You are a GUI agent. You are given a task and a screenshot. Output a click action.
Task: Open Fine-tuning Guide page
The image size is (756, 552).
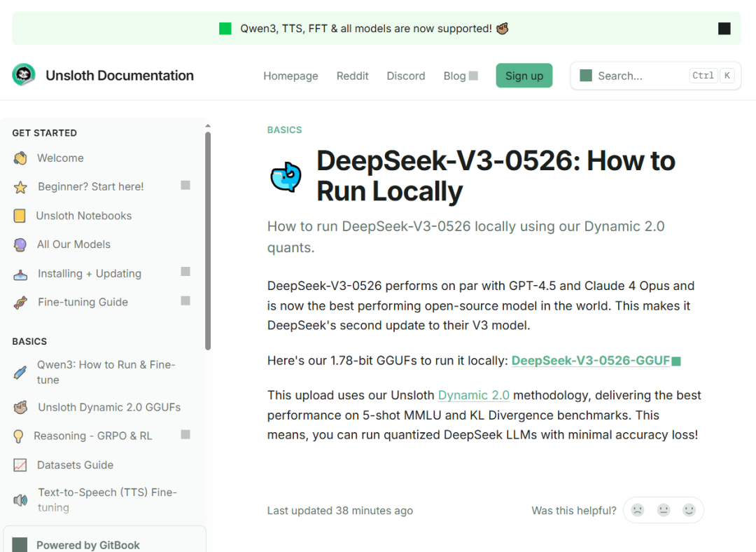(x=83, y=302)
